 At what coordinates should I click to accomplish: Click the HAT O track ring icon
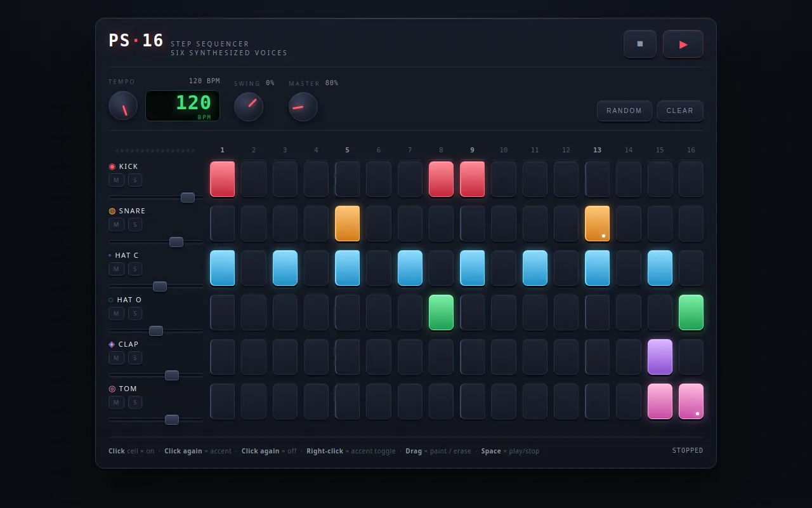point(111,300)
